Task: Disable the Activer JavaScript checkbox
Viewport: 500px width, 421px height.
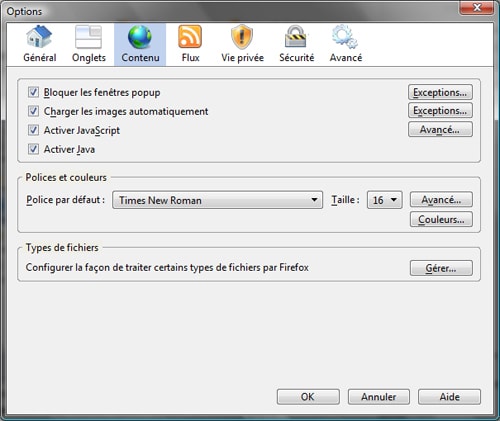Action: (33, 130)
